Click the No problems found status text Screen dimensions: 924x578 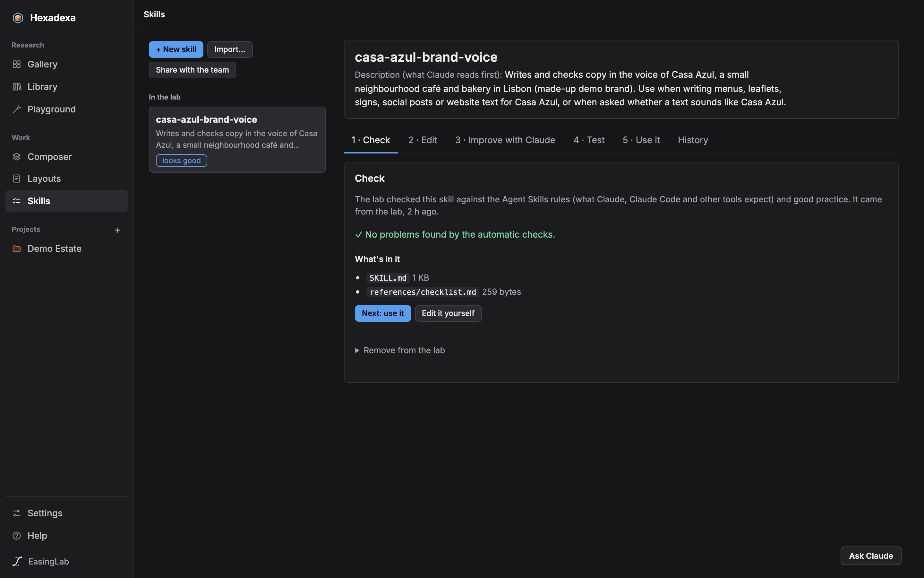[x=455, y=234]
